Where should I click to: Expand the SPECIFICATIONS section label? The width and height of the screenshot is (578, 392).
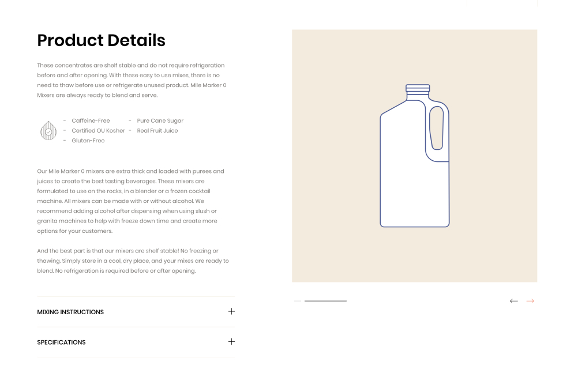click(x=61, y=342)
